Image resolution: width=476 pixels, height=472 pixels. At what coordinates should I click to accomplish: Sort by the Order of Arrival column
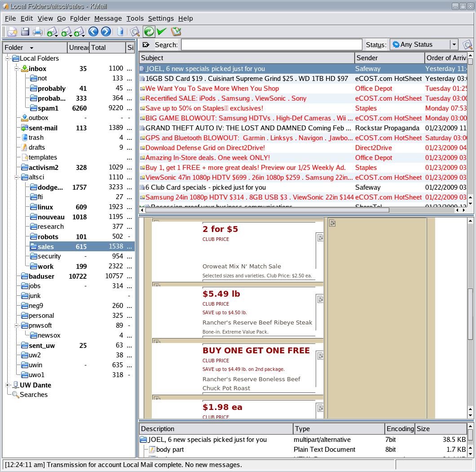(445, 58)
